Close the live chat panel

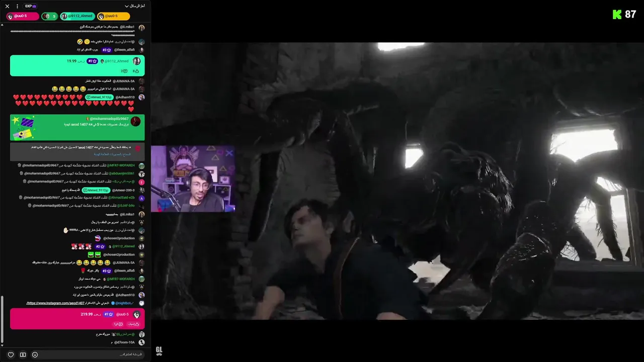click(x=7, y=6)
